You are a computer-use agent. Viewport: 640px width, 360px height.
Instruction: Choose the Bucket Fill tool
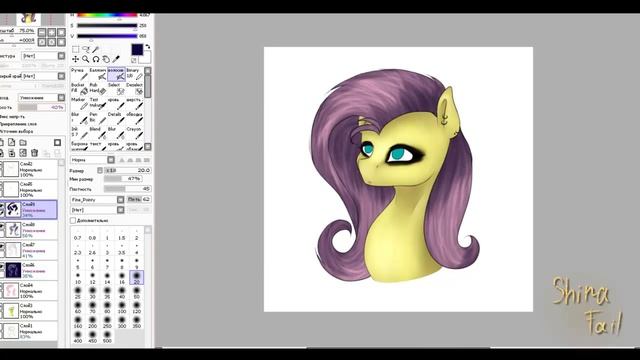pos(79,89)
